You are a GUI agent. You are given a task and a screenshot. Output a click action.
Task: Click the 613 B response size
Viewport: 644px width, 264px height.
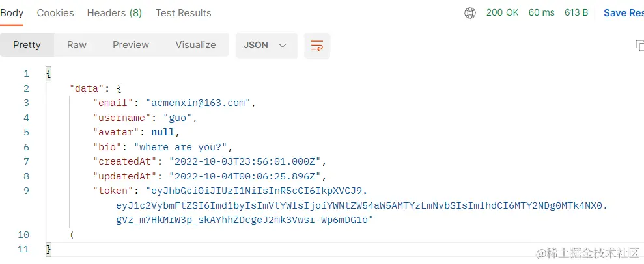point(576,13)
